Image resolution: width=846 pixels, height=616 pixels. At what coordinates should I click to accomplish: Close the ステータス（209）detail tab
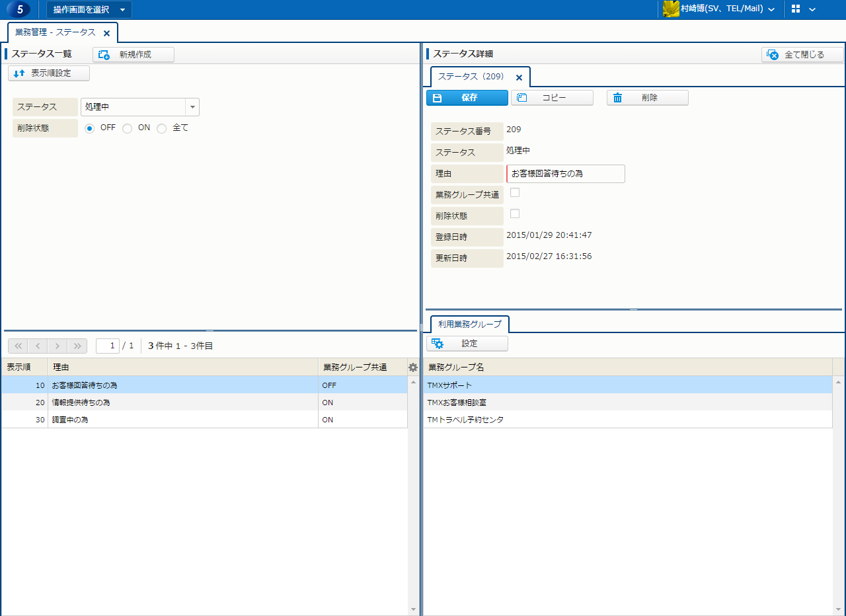pyautogui.click(x=519, y=77)
